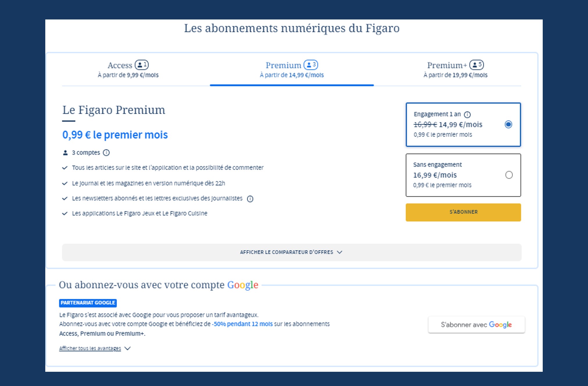This screenshot has height=386, width=588.
Task: Click À partir de 9,99 €/mois text
Action: point(128,75)
